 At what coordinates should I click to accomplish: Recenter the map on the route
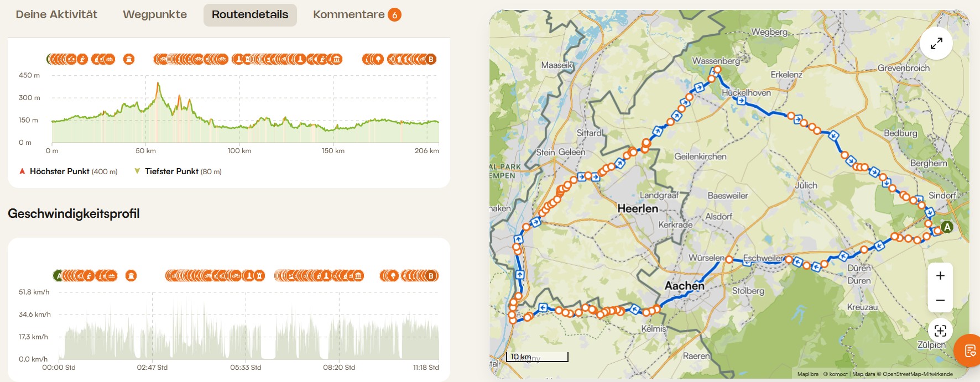point(940,331)
